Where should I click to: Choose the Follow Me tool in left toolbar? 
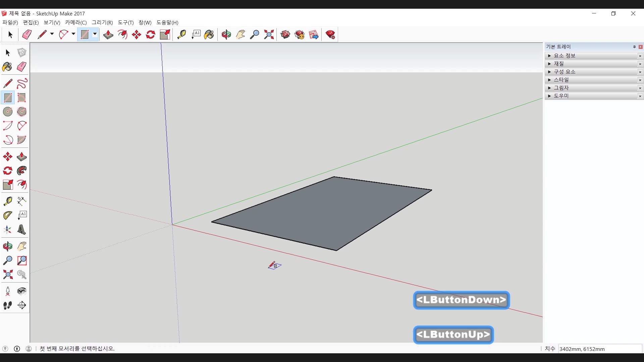tap(22, 171)
